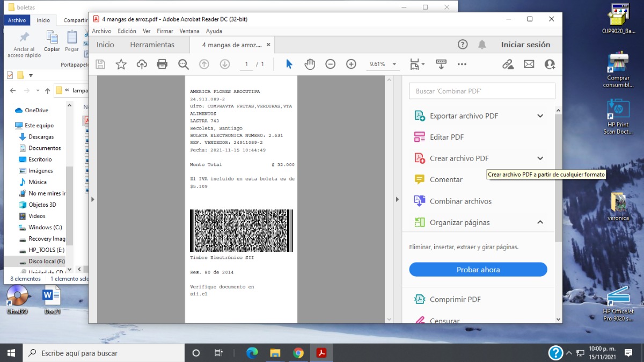Open the veronica folder on desktop

point(618,206)
